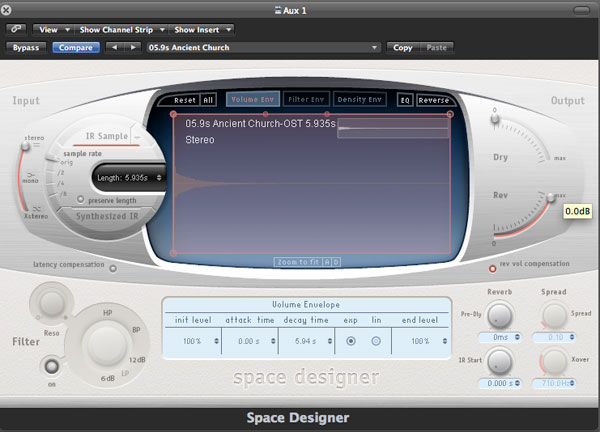Click the All reset button

tap(208, 100)
